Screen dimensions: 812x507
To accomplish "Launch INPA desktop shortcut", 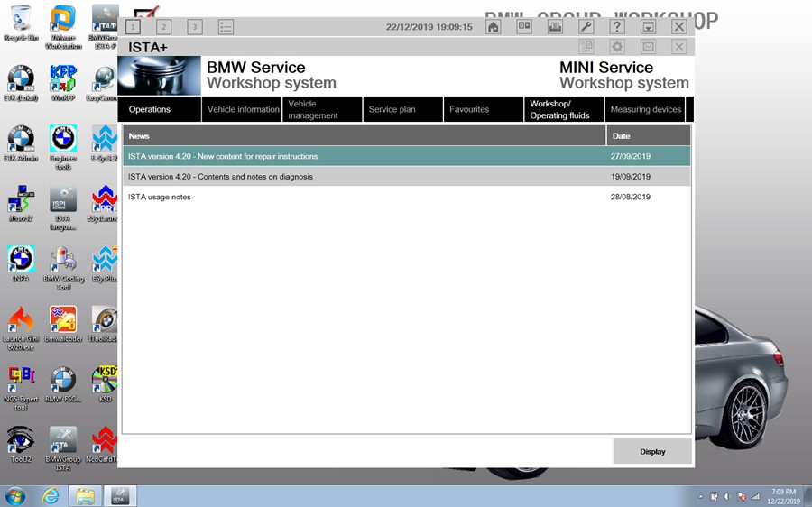I will tap(21, 263).
